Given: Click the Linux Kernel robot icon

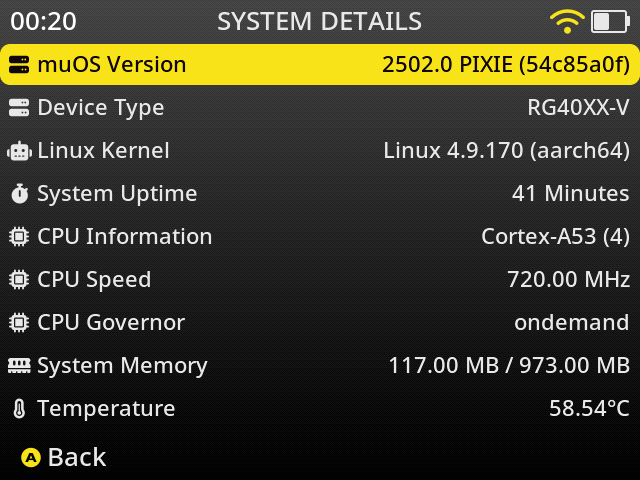Looking at the screenshot, I should coord(19,151).
